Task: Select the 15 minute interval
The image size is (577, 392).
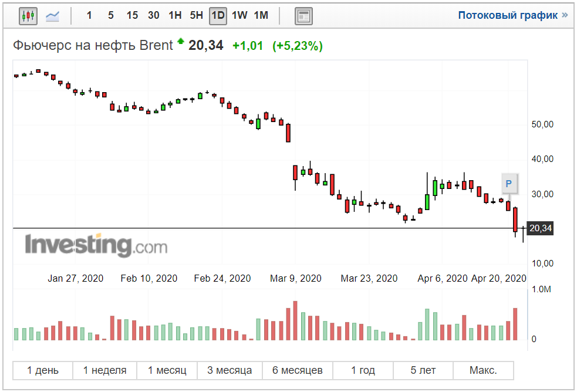Action: [132, 15]
